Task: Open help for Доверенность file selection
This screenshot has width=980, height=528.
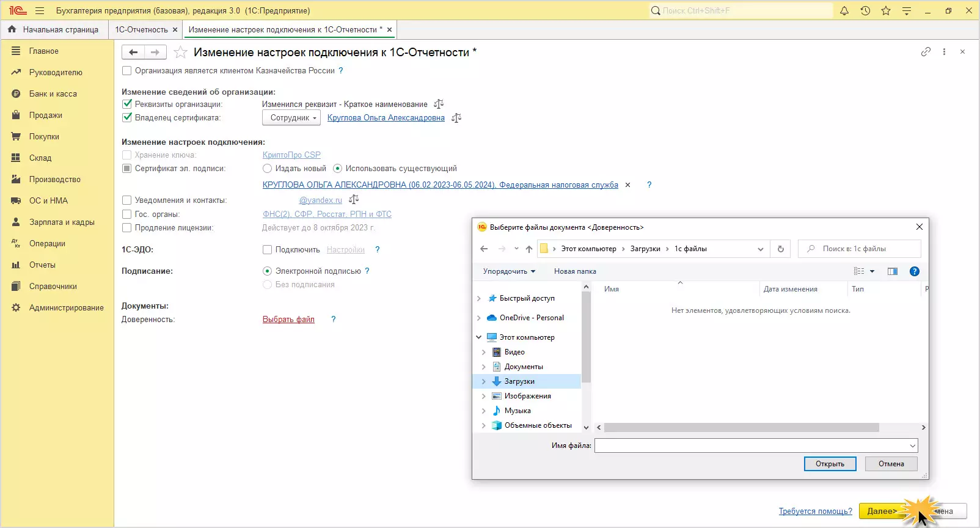Action: pos(334,319)
